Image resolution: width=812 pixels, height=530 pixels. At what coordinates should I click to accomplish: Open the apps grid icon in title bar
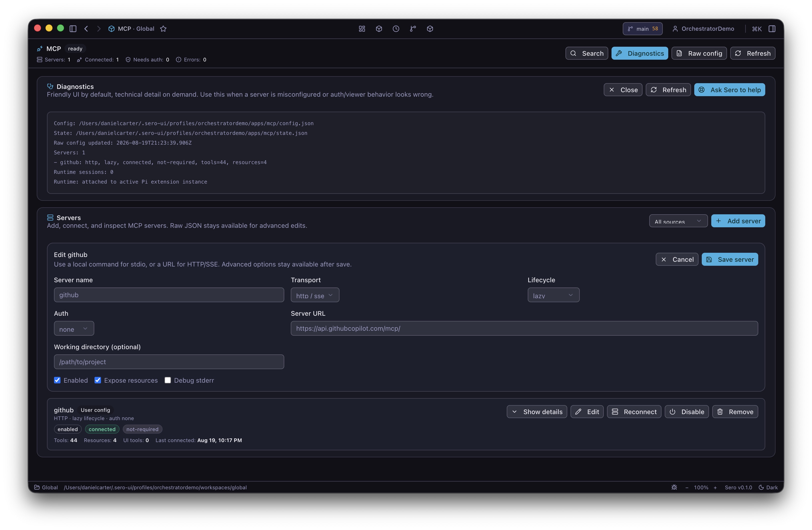[x=362, y=29]
